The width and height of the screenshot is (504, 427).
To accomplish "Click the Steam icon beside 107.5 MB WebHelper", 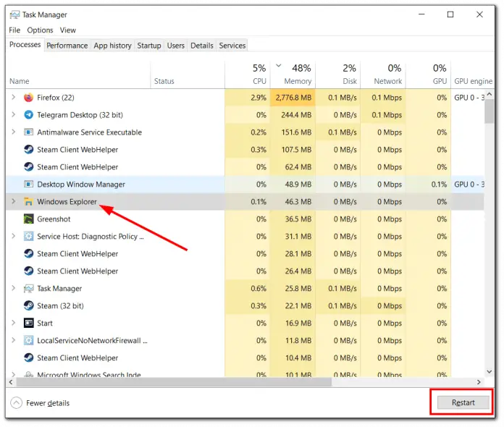I will 29,149.
